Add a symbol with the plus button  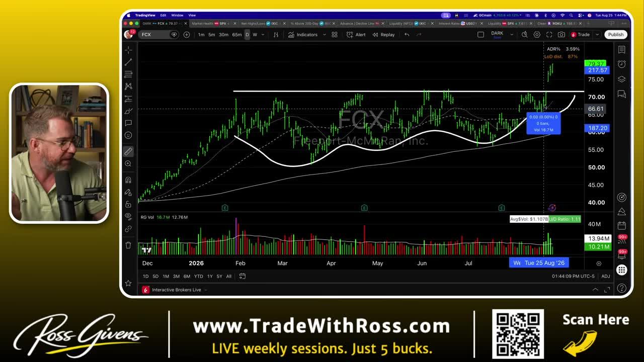[x=187, y=35]
